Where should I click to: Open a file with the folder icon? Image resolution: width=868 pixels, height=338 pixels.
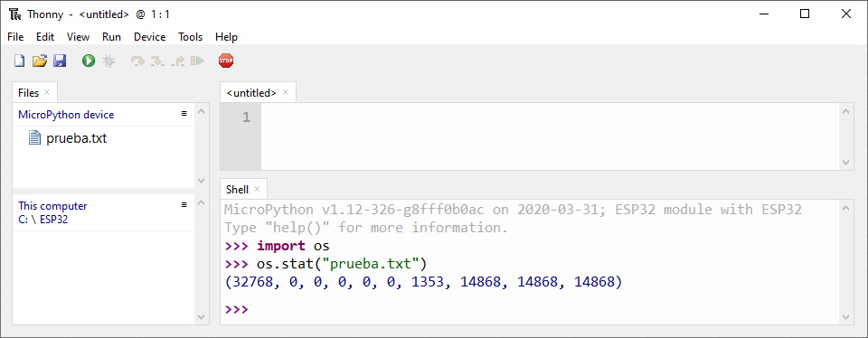pos(39,61)
